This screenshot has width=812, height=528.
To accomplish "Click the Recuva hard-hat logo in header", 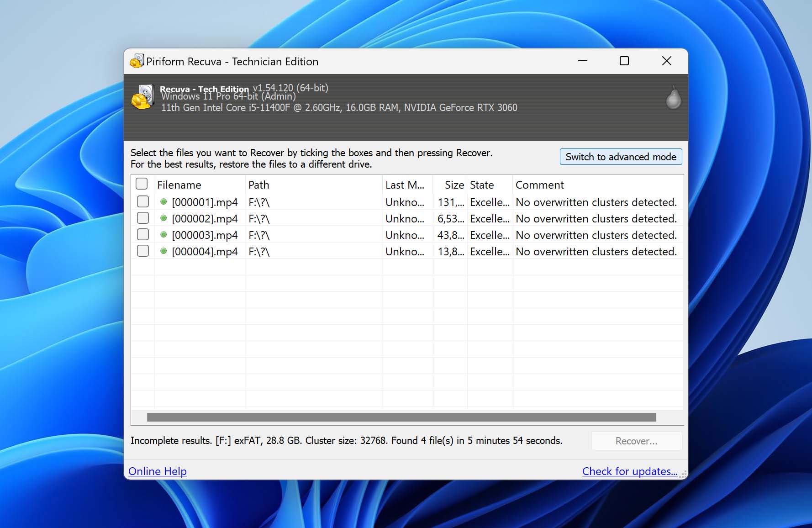I will 142,97.
